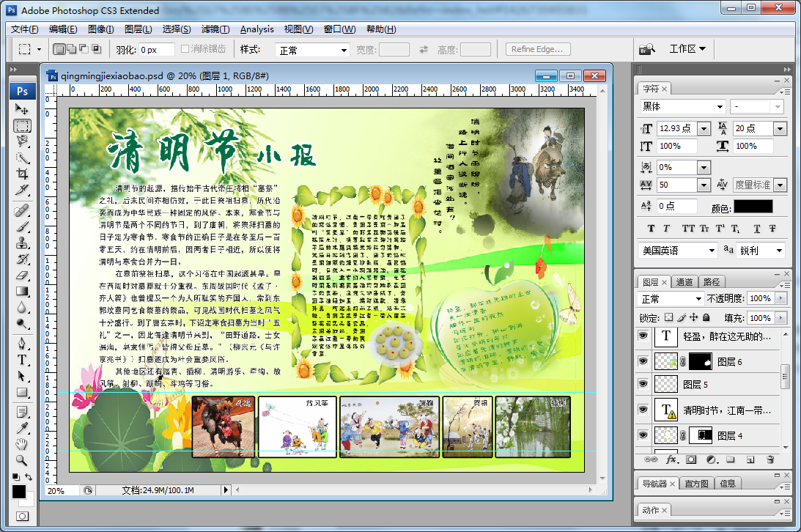Select the Healing Brush tool
Image resolution: width=801 pixels, height=532 pixels.
(x=22, y=210)
